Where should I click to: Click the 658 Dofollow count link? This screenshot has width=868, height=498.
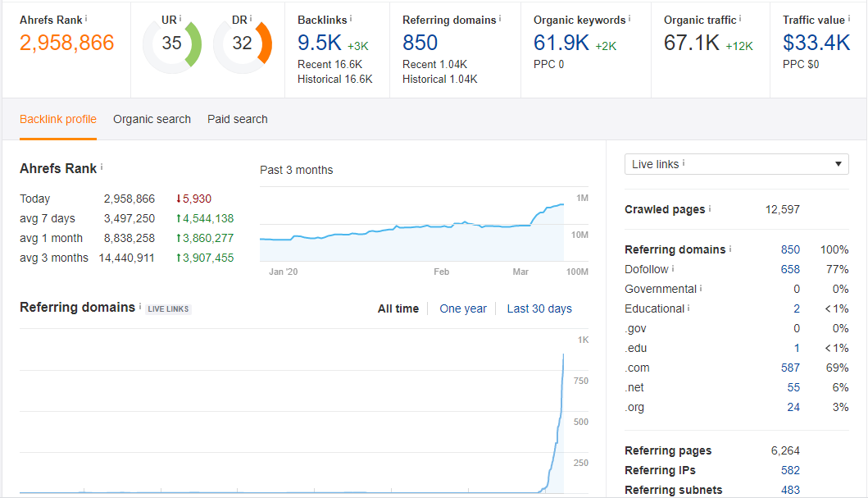coord(789,269)
